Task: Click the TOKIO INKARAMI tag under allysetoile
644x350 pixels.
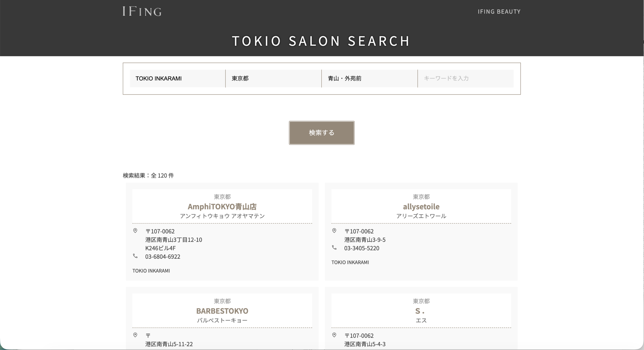Action: click(x=350, y=262)
